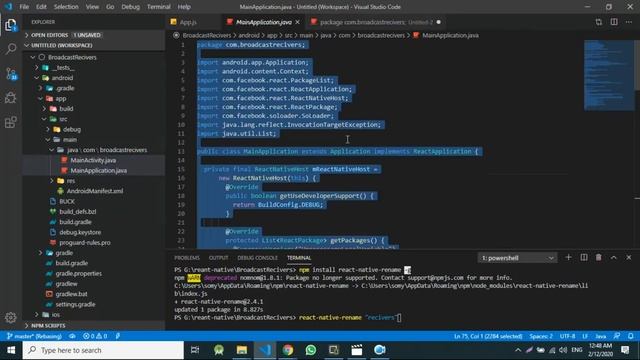Viewport: 640px width, 360px height.
Task: Click the 'Spaces: 2' indentation setting
Action: 541,336
